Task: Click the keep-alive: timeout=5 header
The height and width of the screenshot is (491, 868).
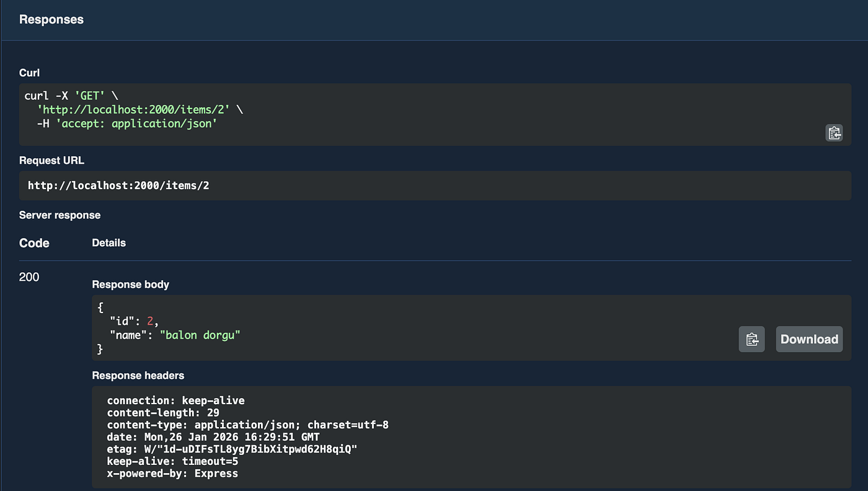Action: [172, 461]
